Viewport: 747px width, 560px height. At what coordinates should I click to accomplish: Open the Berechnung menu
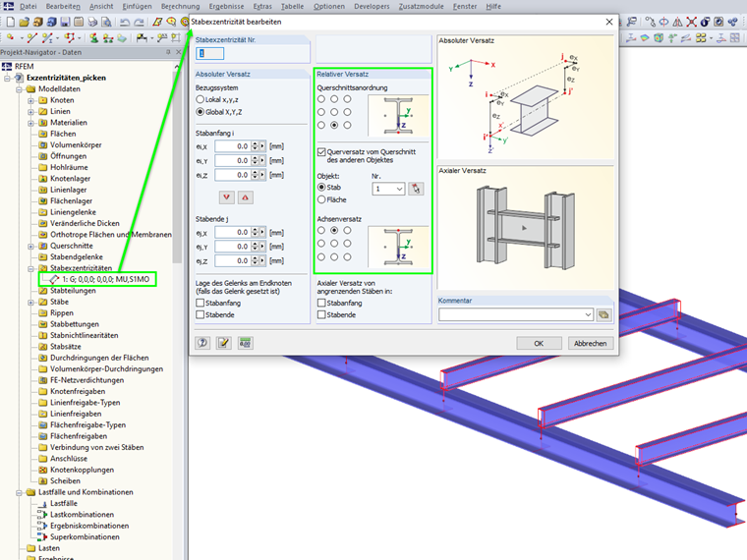(x=180, y=6)
